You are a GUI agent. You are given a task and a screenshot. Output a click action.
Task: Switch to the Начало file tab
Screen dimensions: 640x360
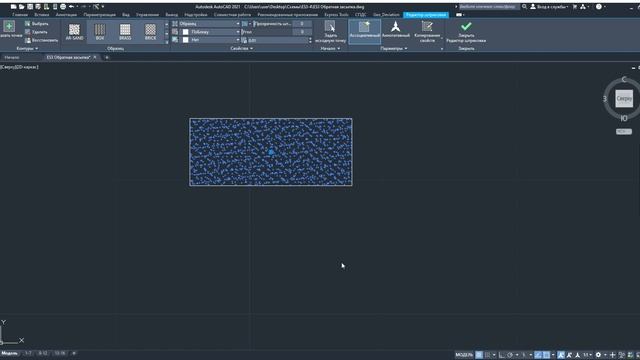click(x=12, y=58)
